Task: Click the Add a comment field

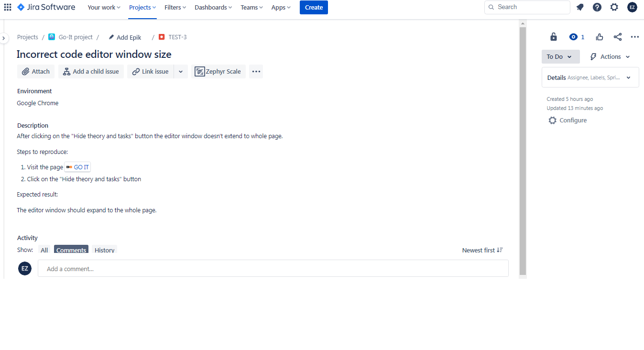Action: tap(273, 268)
